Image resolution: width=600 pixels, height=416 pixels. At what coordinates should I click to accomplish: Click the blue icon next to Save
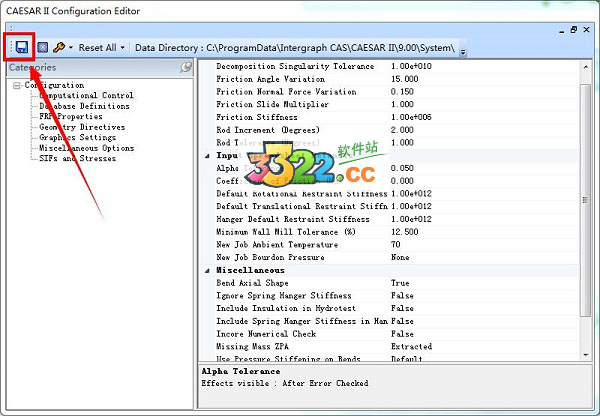tap(42, 47)
